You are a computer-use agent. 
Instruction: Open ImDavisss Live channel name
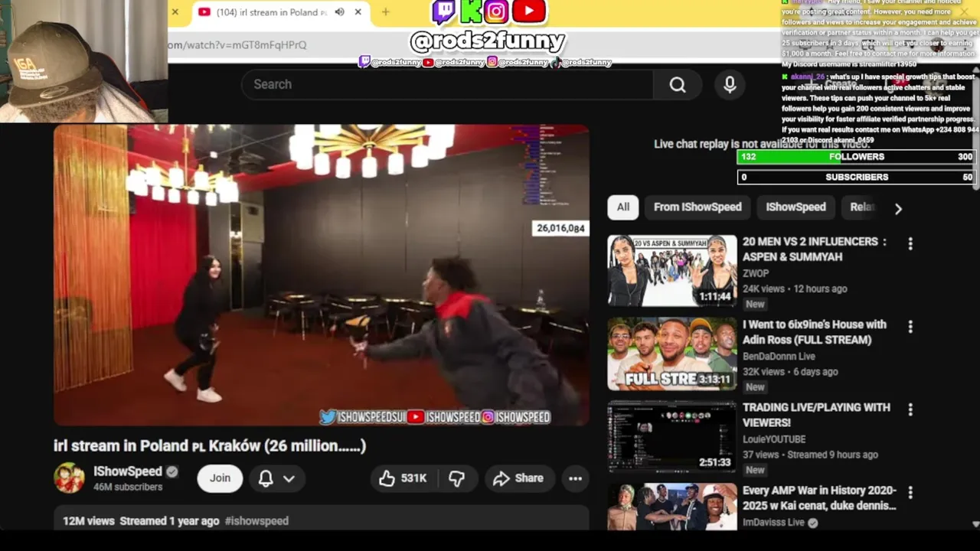pyautogui.click(x=773, y=523)
